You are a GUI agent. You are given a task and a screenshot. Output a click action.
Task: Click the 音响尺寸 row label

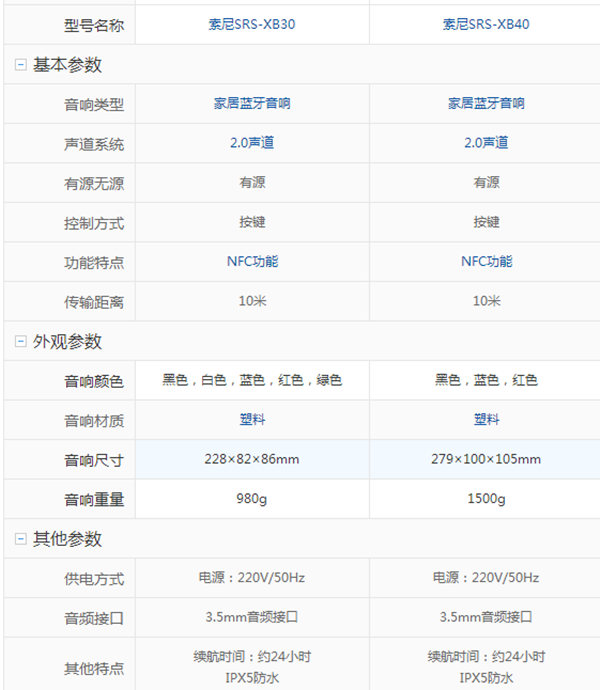pos(94,460)
